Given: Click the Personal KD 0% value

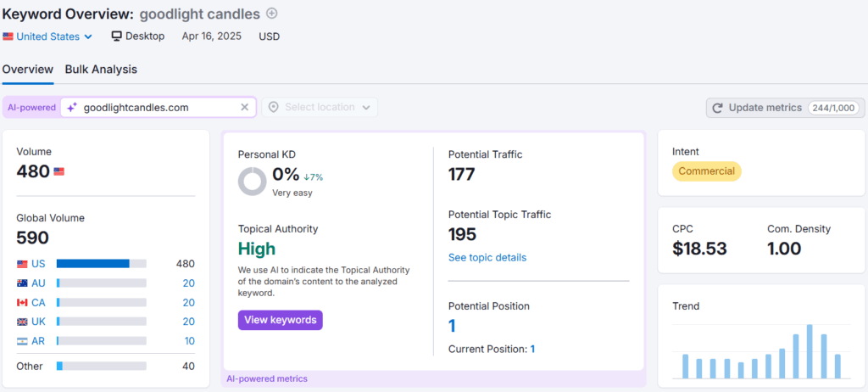Looking at the screenshot, I should click(286, 175).
